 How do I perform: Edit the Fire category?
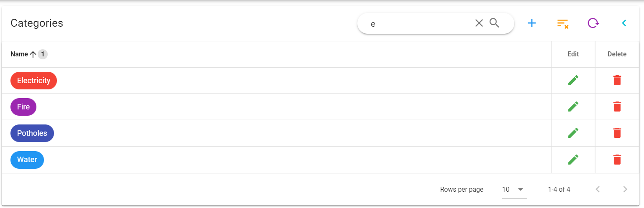[573, 107]
